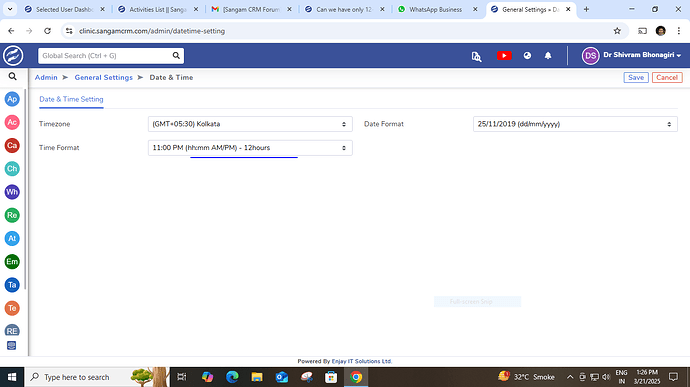Image resolution: width=690 pixels, height=387 pixels.
Task: Select the Date & Time Setting tab
Action: (71, 99)
